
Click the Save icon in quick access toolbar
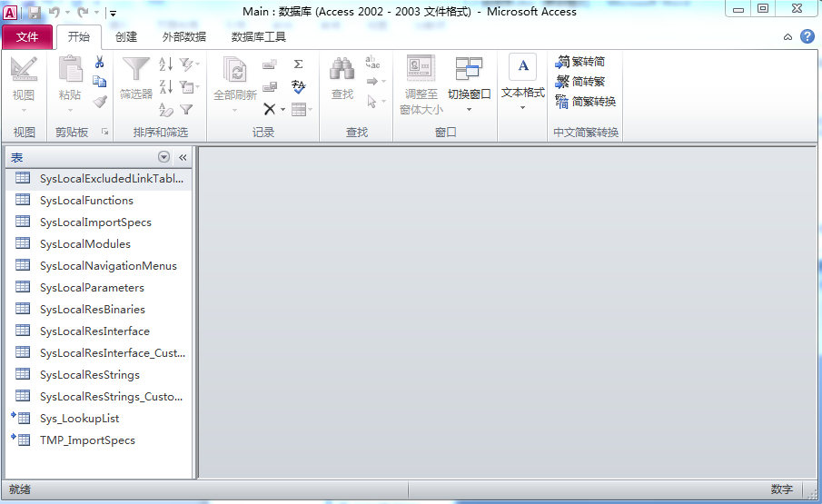click(35, 12)
